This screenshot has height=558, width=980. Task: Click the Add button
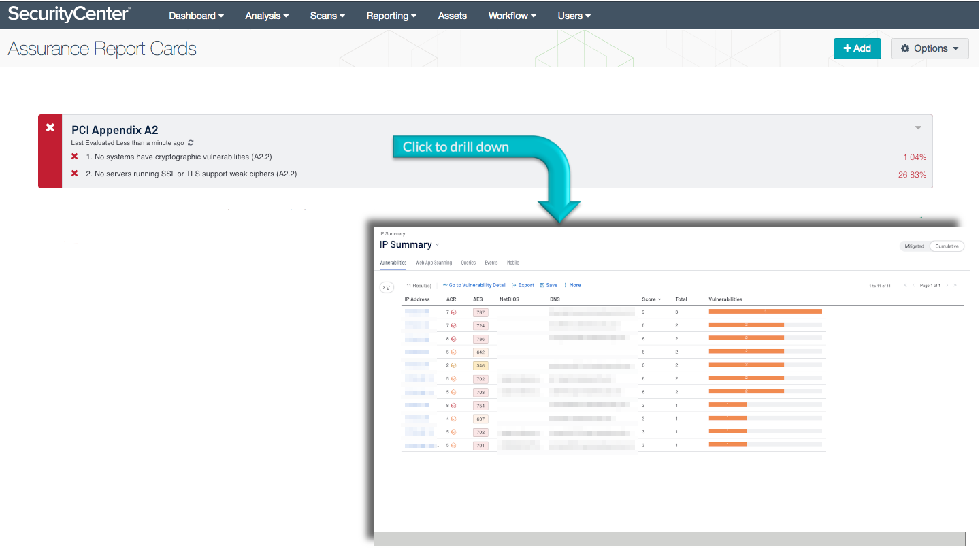click(x=857, y=48)
